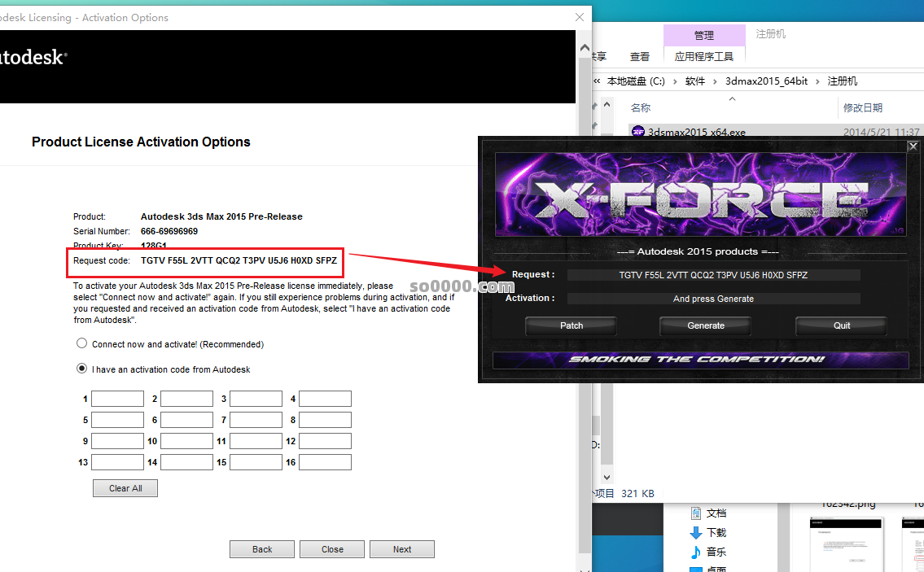Sort files by the 名称 column header
This screenshot has height=572, width=924.
pos(641,107)
